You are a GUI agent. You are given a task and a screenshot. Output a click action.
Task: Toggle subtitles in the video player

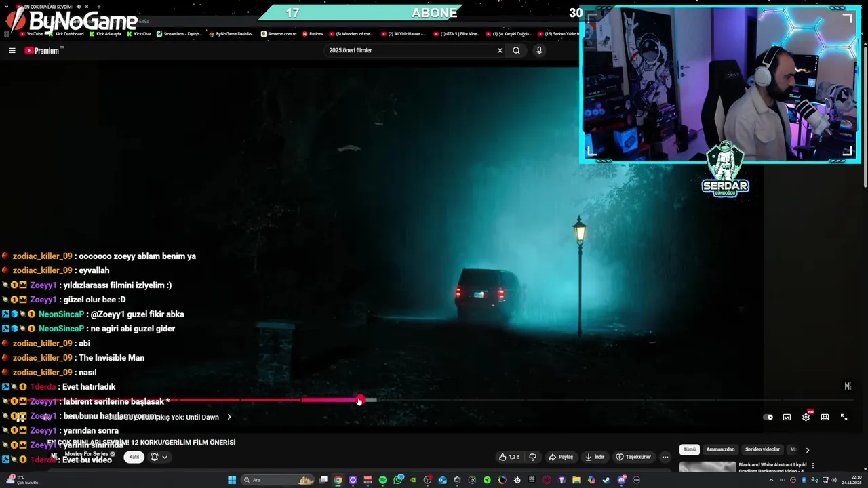tap(787, 418)
